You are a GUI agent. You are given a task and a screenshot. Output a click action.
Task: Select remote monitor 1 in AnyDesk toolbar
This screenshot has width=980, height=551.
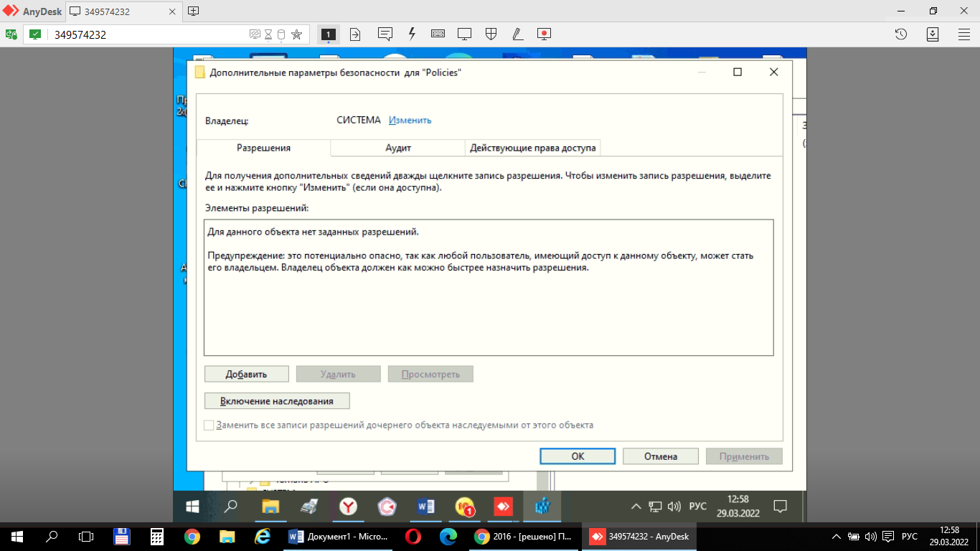tap(328, 34)
